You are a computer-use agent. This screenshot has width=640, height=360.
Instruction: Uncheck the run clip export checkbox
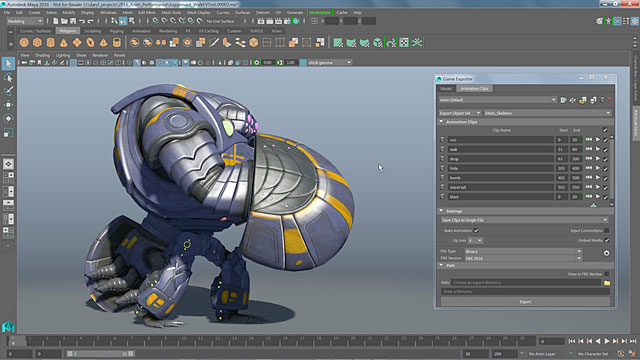605,140
